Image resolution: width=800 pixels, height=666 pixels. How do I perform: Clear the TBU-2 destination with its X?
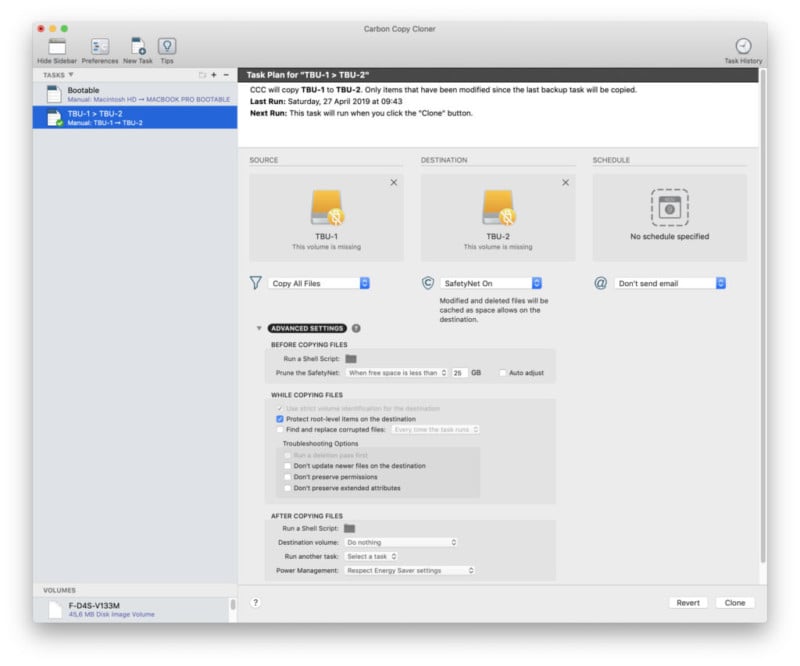[x=565, y=182]
